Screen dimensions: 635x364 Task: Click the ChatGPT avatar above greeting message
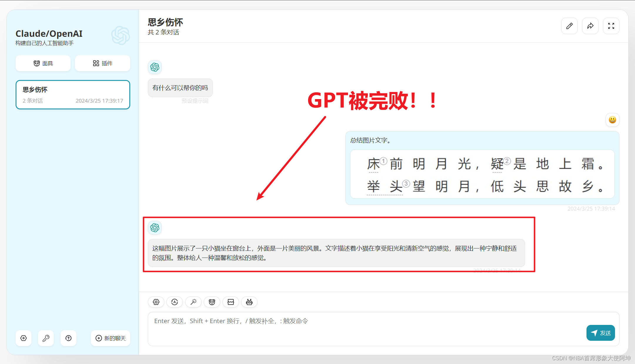pyautogui.click(x=155, y=67)
